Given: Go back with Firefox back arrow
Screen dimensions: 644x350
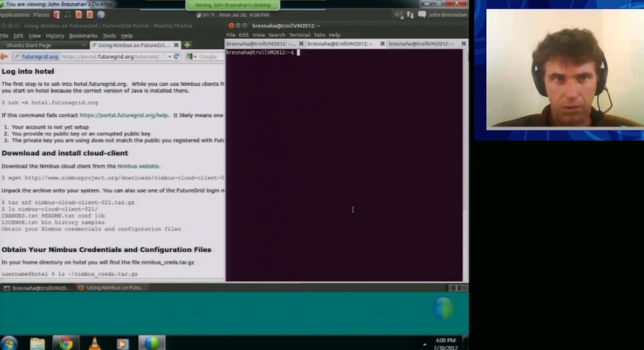Looking at the screenshot, I should click(4, 57).
